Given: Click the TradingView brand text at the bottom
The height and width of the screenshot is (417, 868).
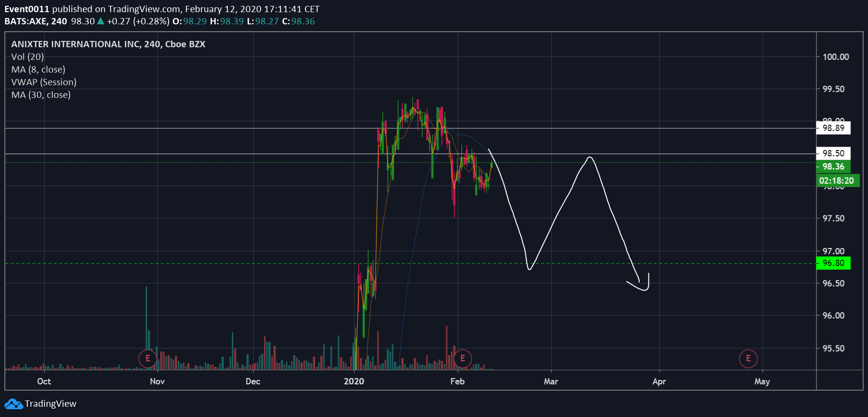Looking at the screenshot, I should 51,404.
